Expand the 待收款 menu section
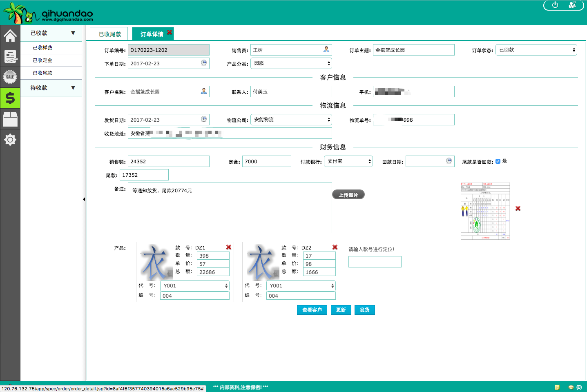Screen dimensions: 587x392 click(x=51, y=88)
